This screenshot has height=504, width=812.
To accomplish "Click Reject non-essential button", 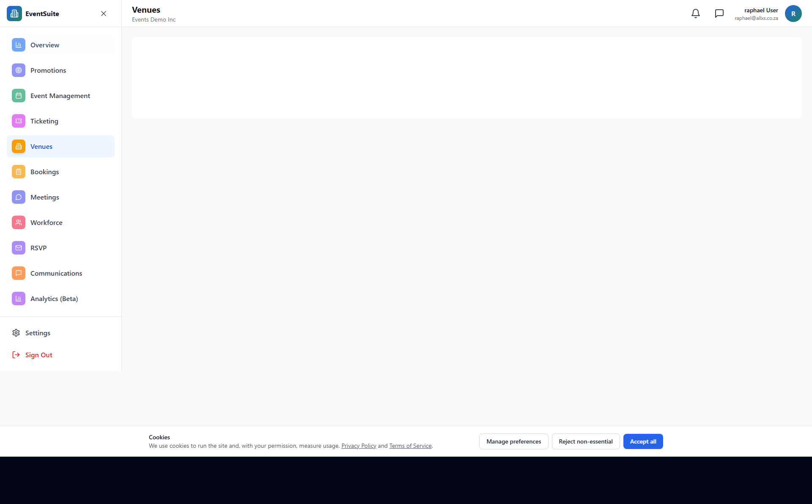I will pos(585,441).
